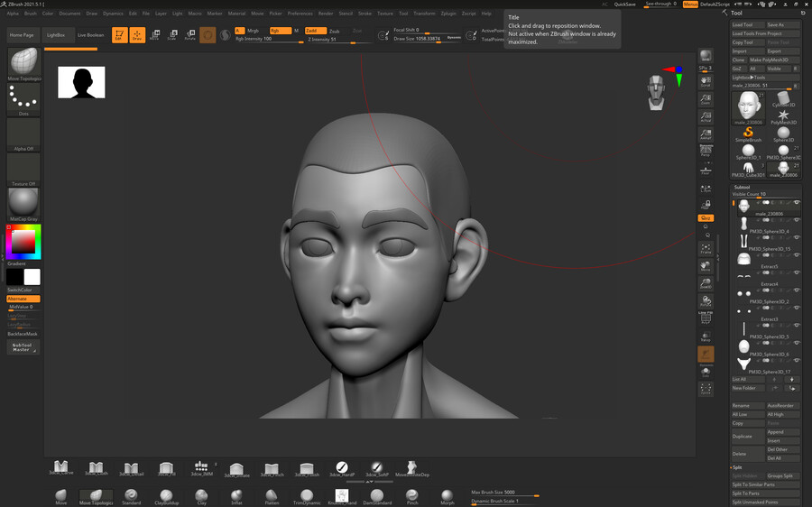Image resolution: width=812 pixels, height=507 pixels.
Task: Toggle the Alternate gradient button
Action: tap(23, 299)
